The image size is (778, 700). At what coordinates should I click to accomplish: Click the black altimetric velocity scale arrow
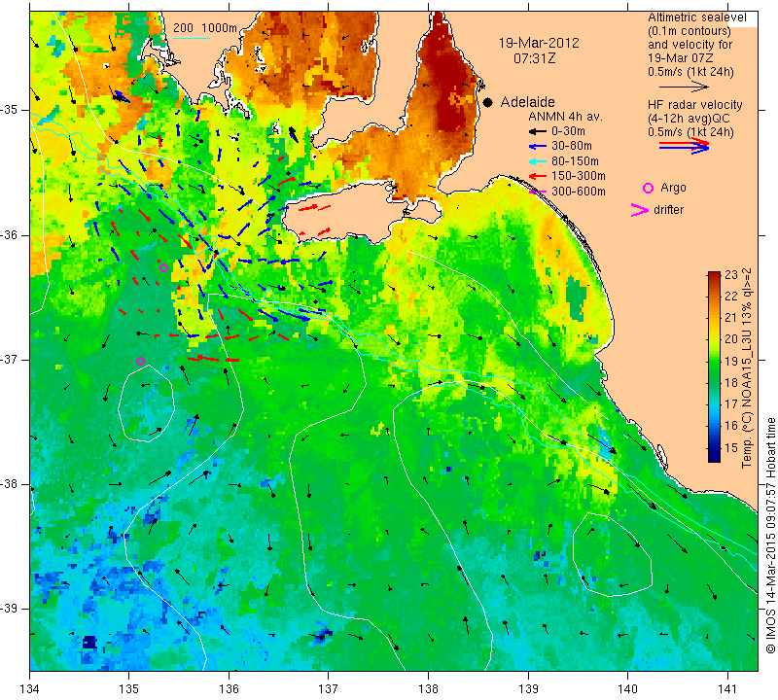coord(684,87)
